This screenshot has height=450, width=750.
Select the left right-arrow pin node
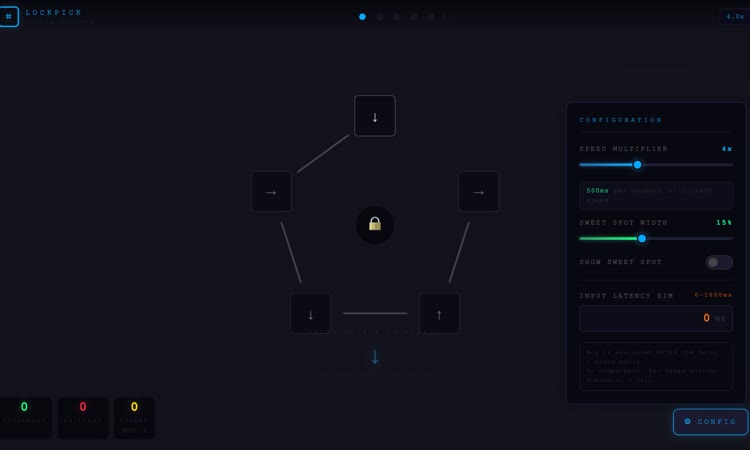click(x=271, y=191)
